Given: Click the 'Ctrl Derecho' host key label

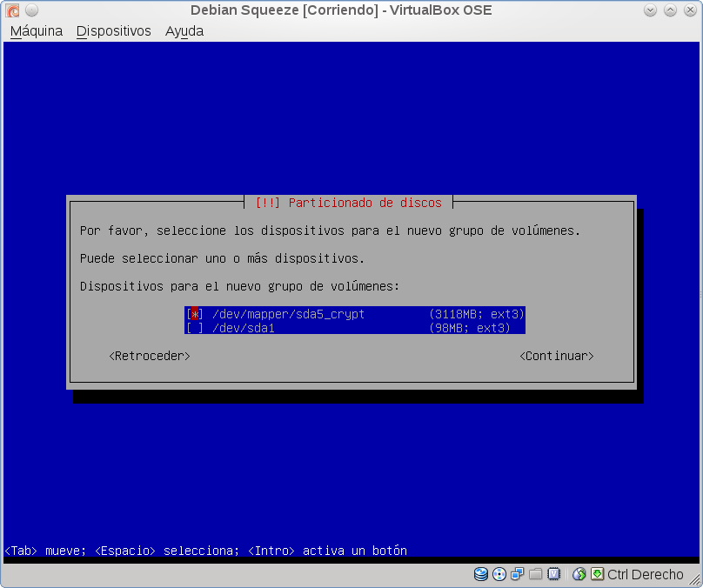Looking at the screenshot, I should [646, 574].
